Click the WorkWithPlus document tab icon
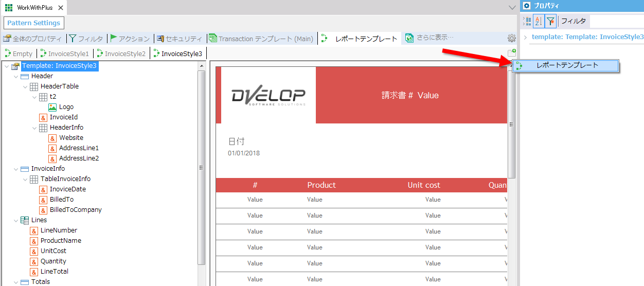Image resolution: width=644 pixels, height=286 pixels. tap(9, 8)
